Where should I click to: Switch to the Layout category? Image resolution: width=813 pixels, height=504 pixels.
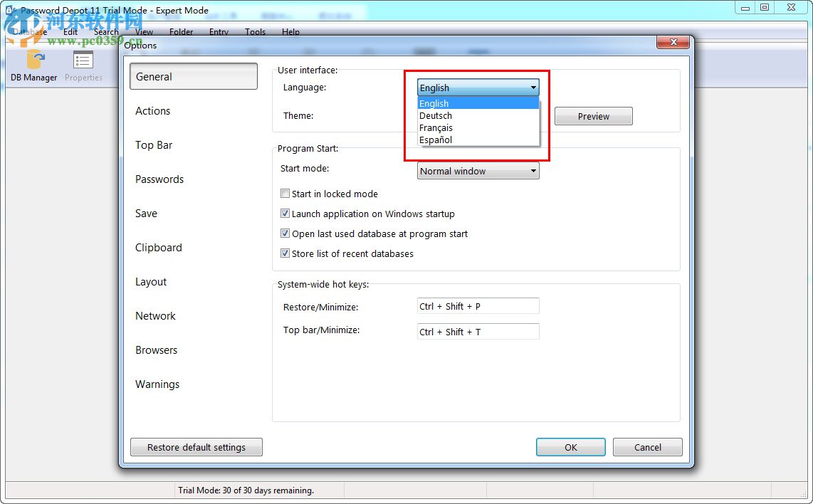[151, 282]
